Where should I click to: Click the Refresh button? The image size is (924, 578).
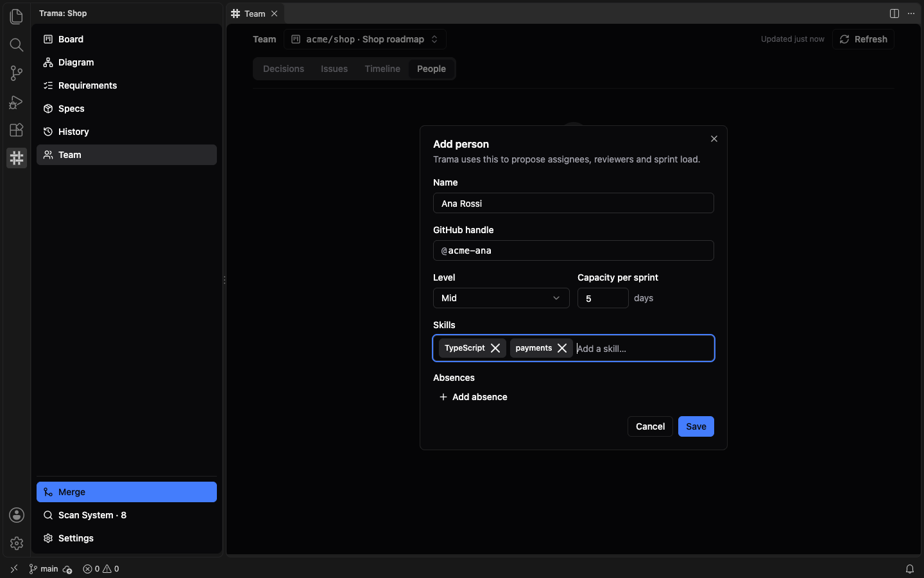[864, 39]
